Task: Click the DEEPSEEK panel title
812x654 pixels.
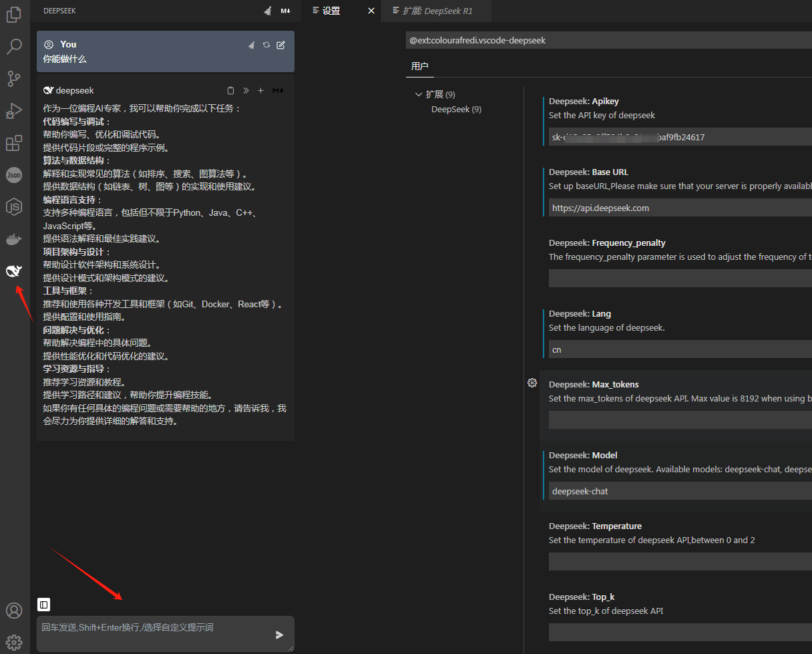Action: (x=59, y=11)
